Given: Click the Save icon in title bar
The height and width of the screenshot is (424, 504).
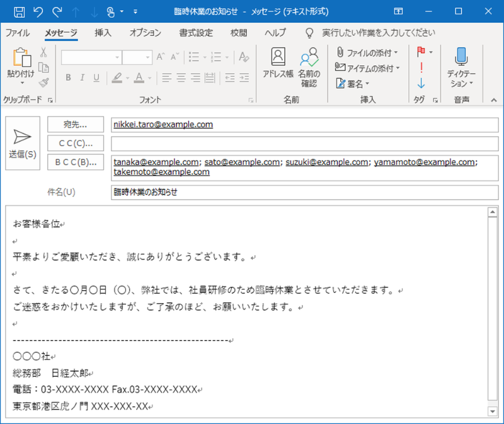Looking at the screenshot, I should 19,11.
